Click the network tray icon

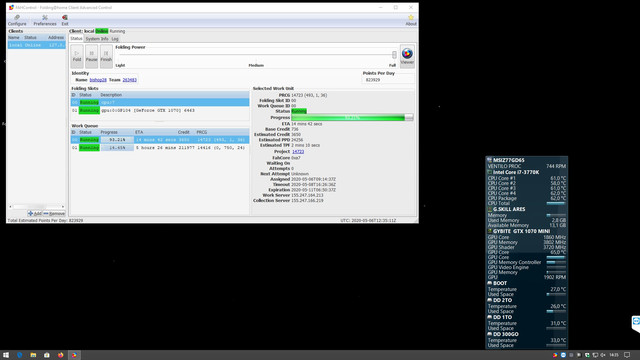595,355
